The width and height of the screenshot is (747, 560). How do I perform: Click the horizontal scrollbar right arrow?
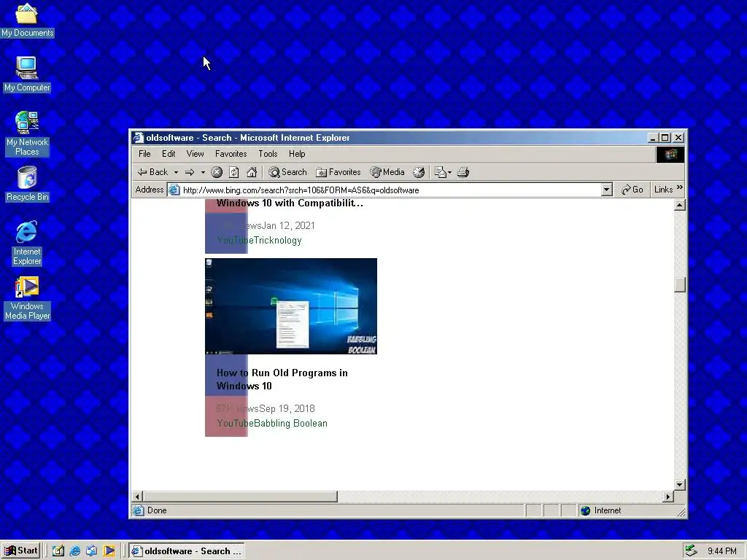(668, 497)
